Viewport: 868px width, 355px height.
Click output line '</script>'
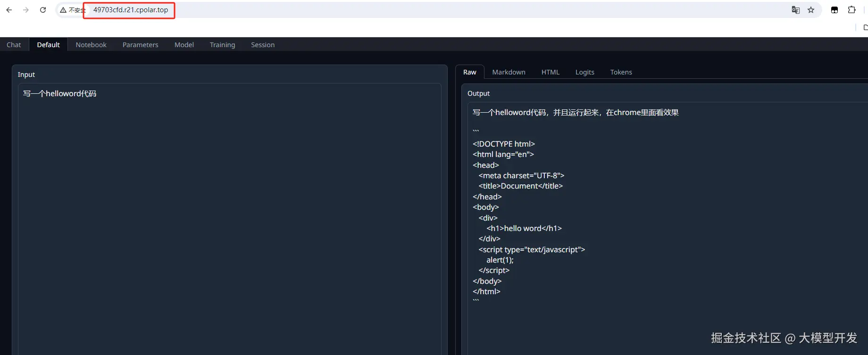click(x=494, y=270)
